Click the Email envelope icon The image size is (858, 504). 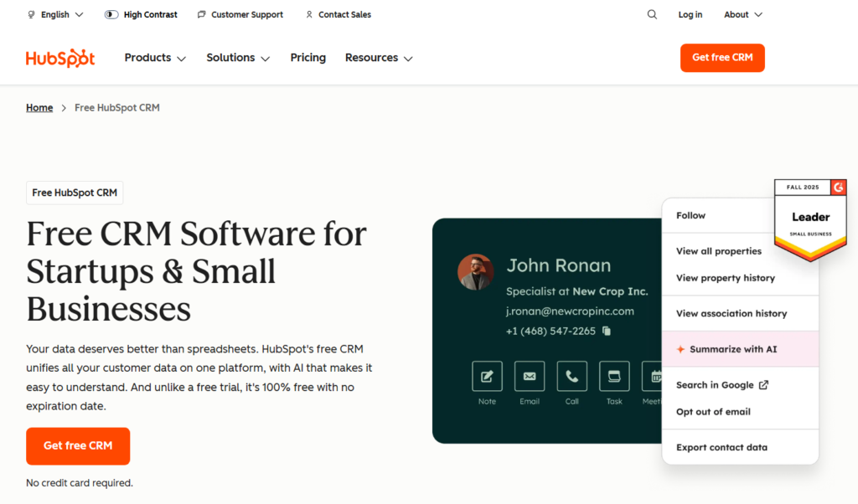530,377
